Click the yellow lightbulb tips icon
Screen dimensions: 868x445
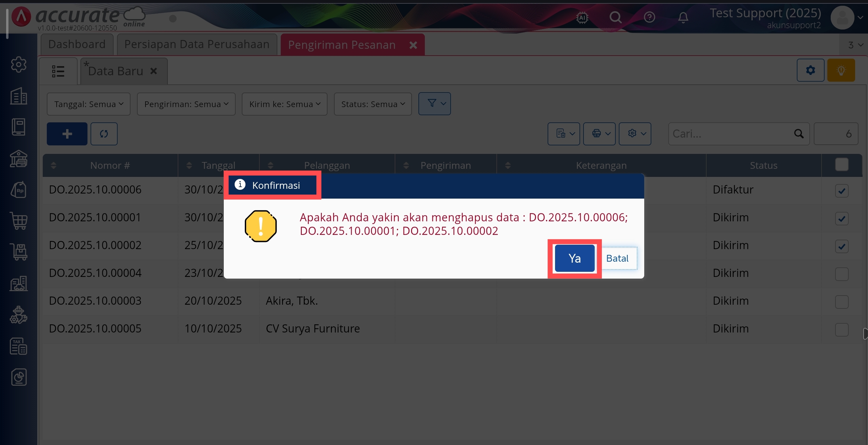pos(841,70)
